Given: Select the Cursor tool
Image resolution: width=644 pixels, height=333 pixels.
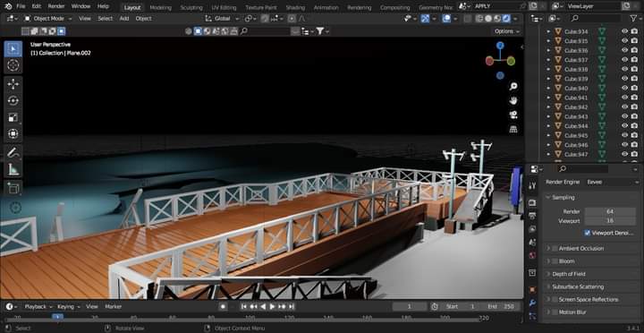Looking at the screenshot, I should click(13, 65).
